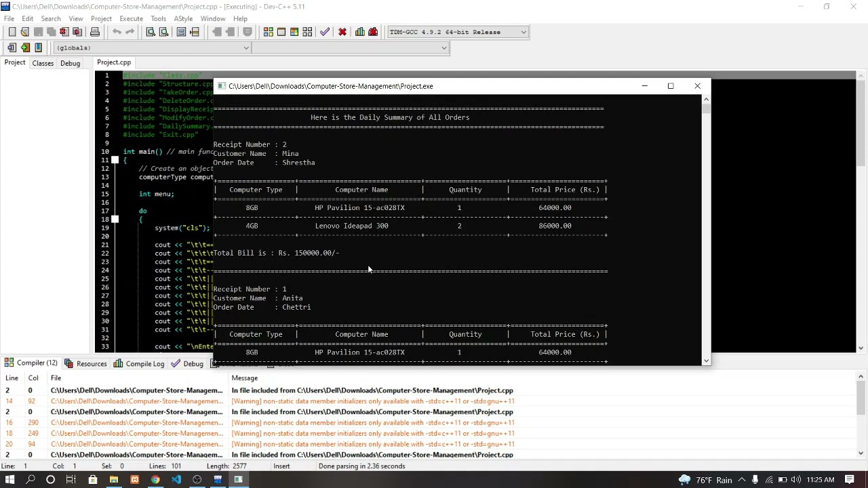Select warning row at line 16 col 290
The width and height of the screenshot is (868, 488).
click(429, 423)
